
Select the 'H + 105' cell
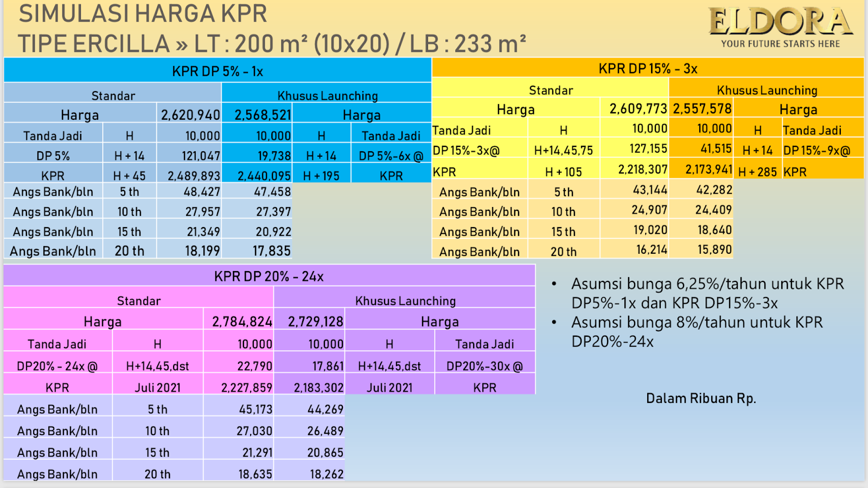click(564, 172)
